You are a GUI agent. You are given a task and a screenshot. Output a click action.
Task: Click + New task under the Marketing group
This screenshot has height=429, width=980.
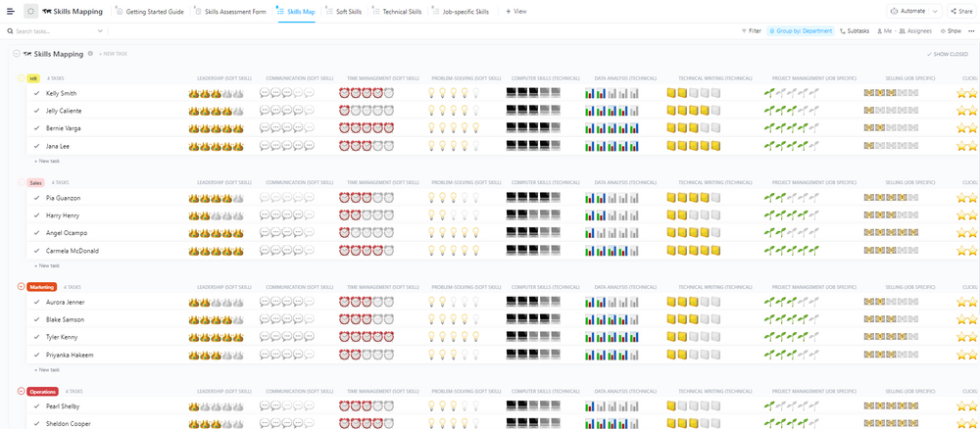point(47,369)
